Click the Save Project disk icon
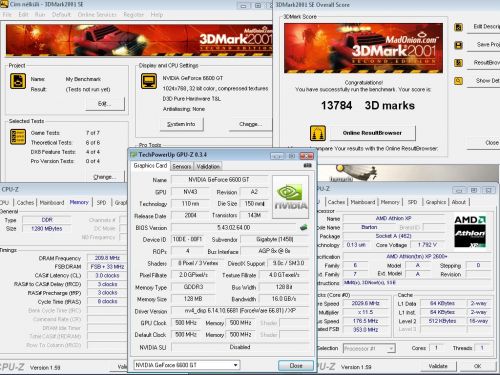 click(x=459, y=45)
